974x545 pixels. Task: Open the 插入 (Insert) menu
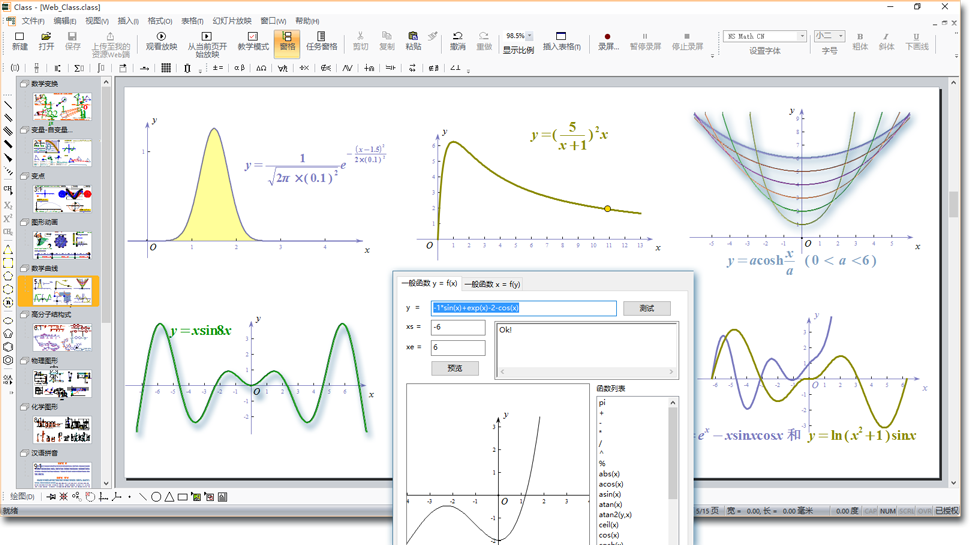(128, 20)
